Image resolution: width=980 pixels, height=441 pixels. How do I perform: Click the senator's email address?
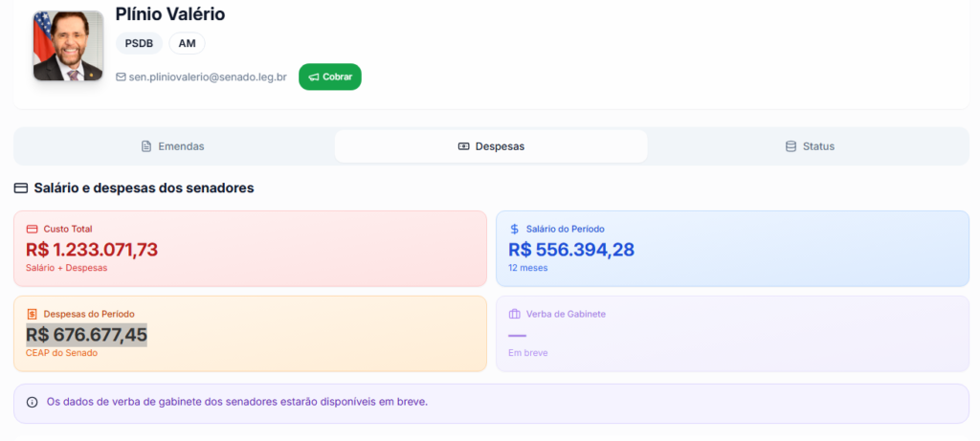(x=208, y=77)
